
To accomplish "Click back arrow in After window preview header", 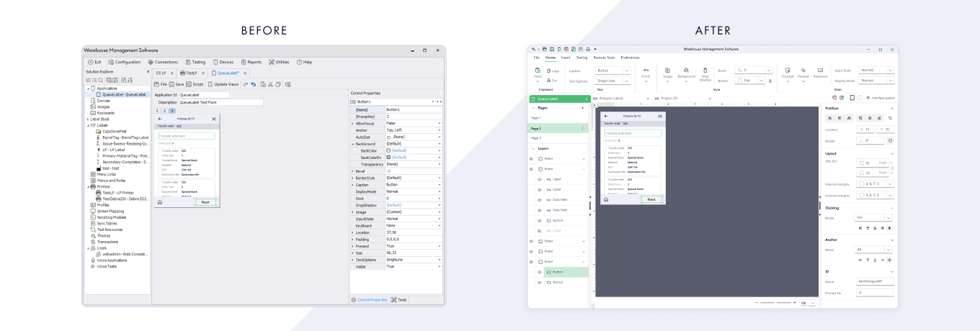I will click(x=606, y=115).
